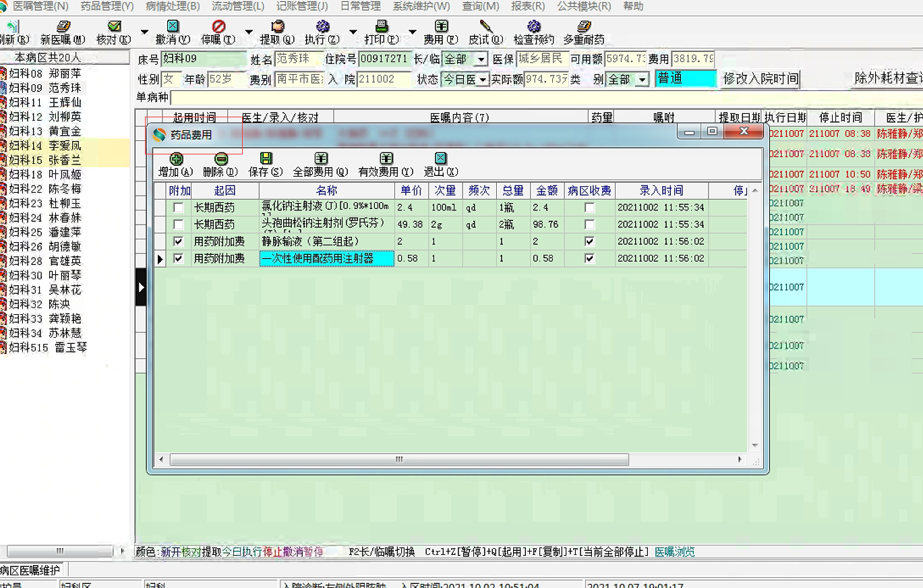
Task: Open the 查询(M) menu
Action: 481,6
